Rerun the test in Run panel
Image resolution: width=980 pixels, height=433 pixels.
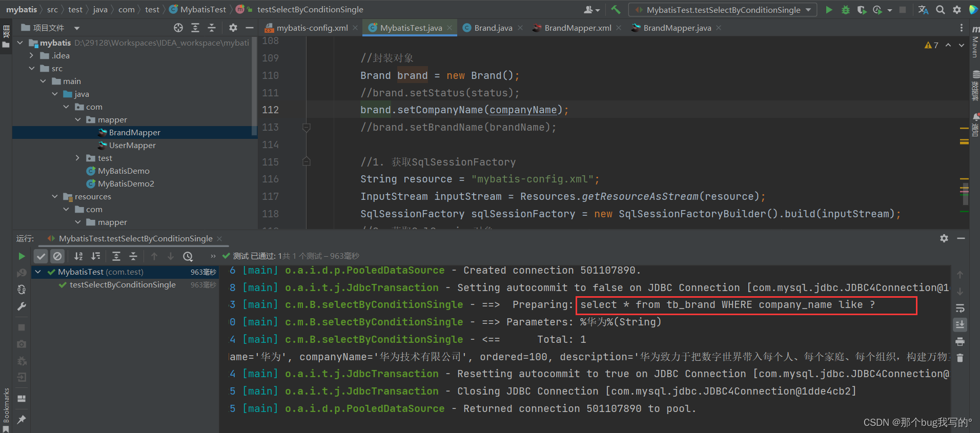(22, 256)
